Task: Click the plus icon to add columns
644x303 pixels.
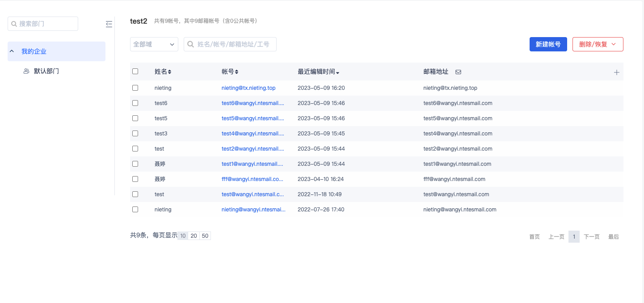Action: point(616,72)
